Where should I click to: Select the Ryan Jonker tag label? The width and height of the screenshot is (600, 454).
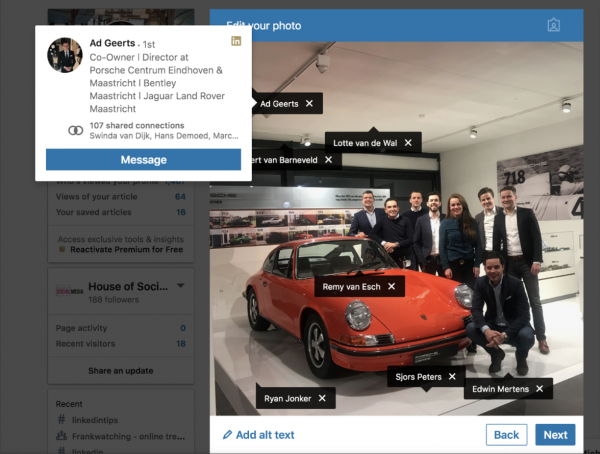click(287, 399)
